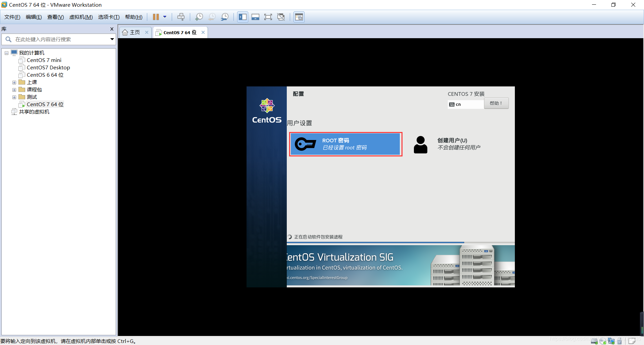The width and height of the screenshot is (644, 345).
Task: Open the snapshot manager
Action: click(225, 17)
